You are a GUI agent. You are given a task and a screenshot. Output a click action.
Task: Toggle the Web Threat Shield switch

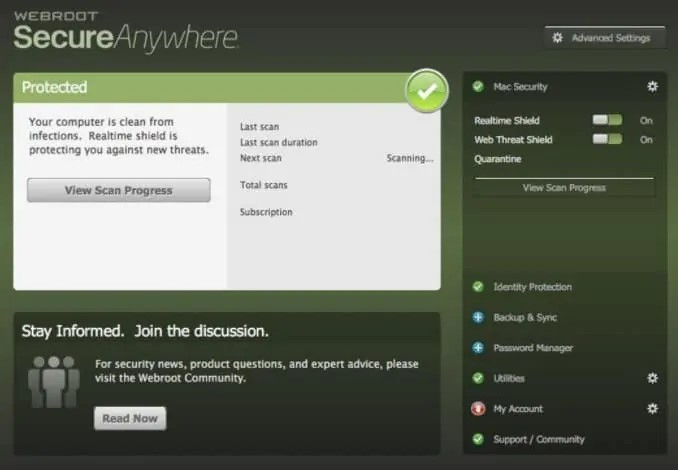point(607,139)
